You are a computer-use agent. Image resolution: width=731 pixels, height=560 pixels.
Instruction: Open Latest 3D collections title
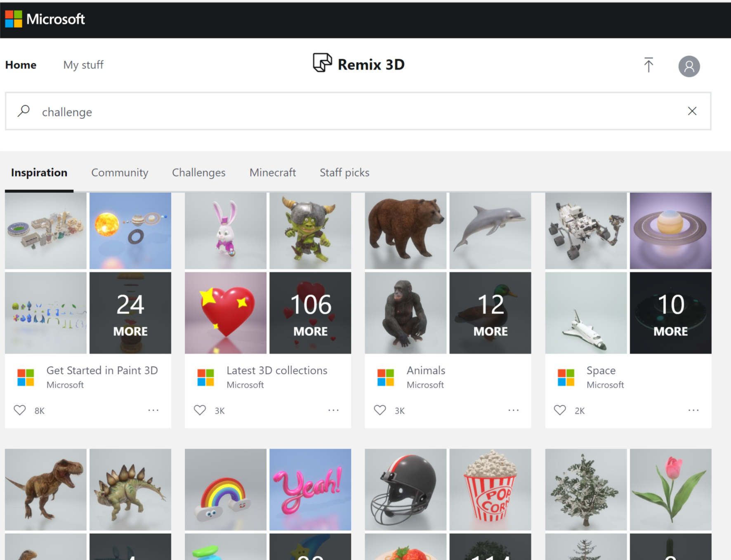(x=277, y=370)
